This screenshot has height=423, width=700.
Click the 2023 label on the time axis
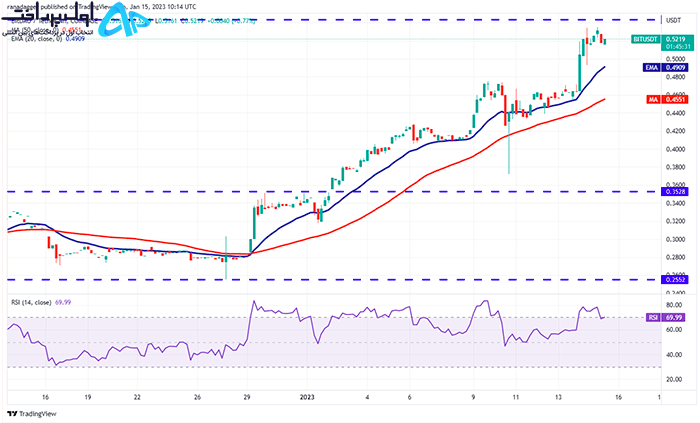coord(307,397)
